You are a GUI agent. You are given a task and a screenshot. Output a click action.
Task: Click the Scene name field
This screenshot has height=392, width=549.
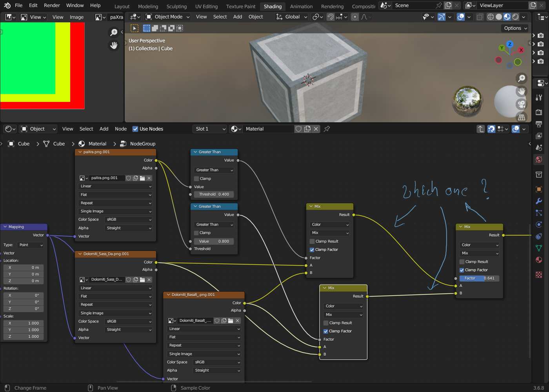point(413,5)
